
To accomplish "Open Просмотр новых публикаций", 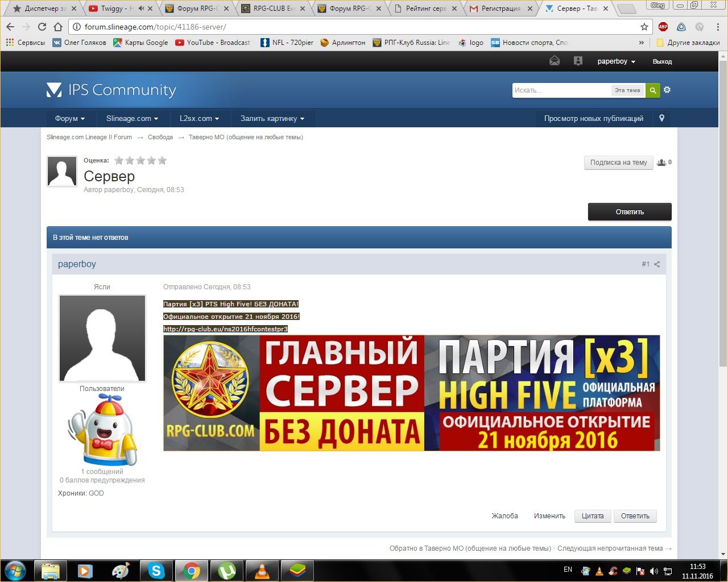I will [594, 118].
